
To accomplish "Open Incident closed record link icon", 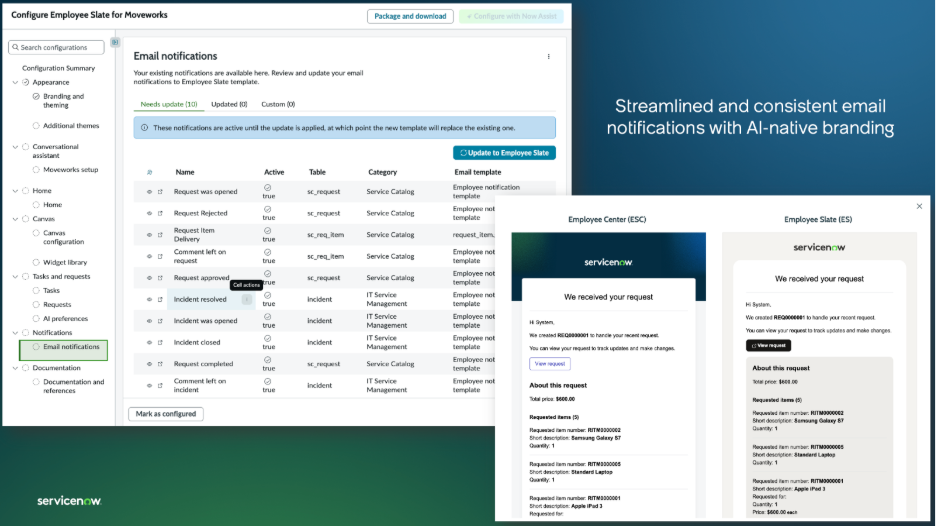I will click(160, 342).
